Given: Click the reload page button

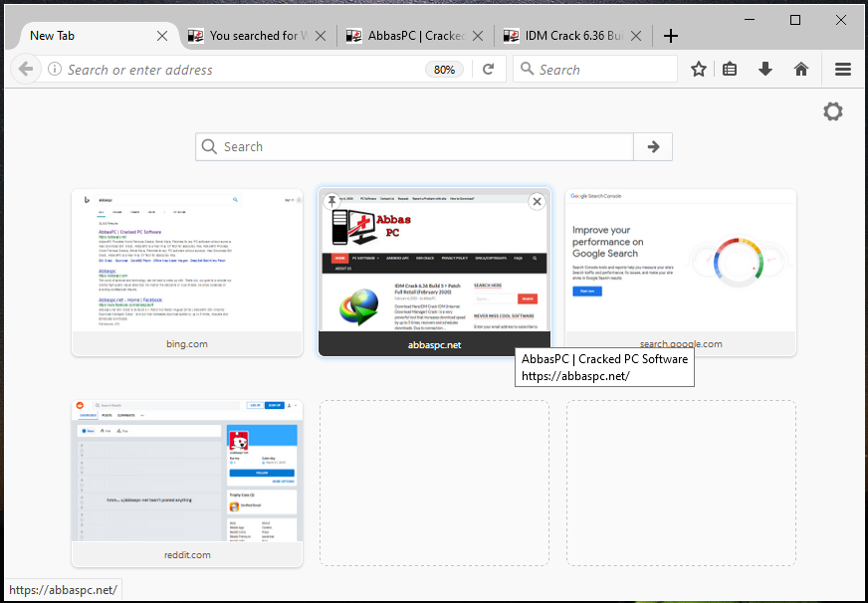Looking at the screenshot, I should (x=488, y=69).
